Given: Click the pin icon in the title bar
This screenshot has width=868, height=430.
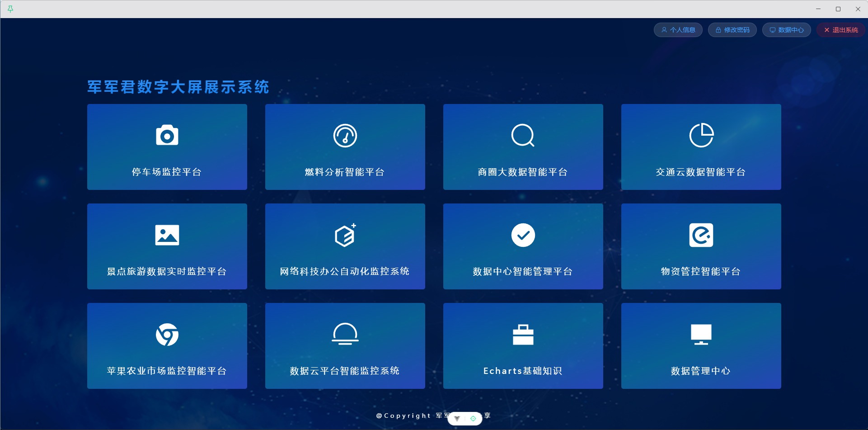Looking at the screenshot, I should tap(10, 9).
